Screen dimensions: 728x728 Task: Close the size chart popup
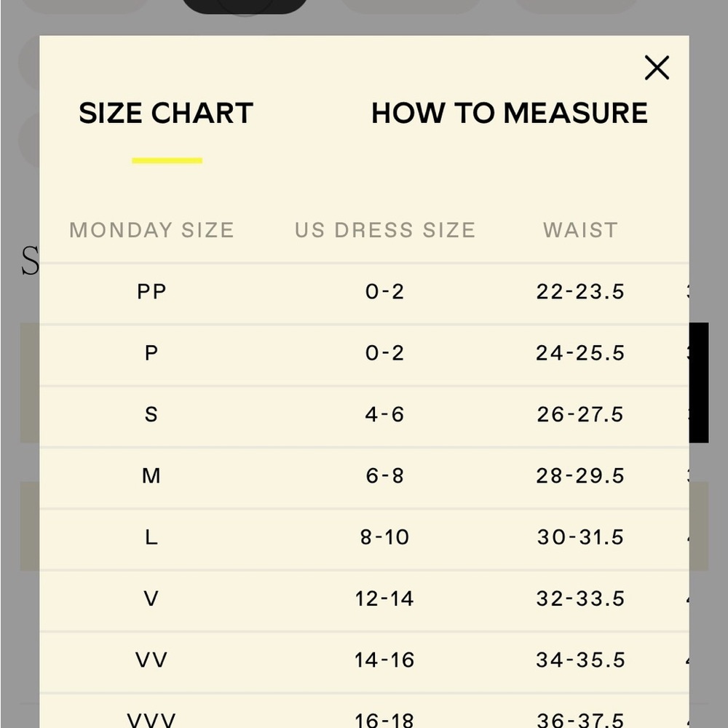click(657, 68)
